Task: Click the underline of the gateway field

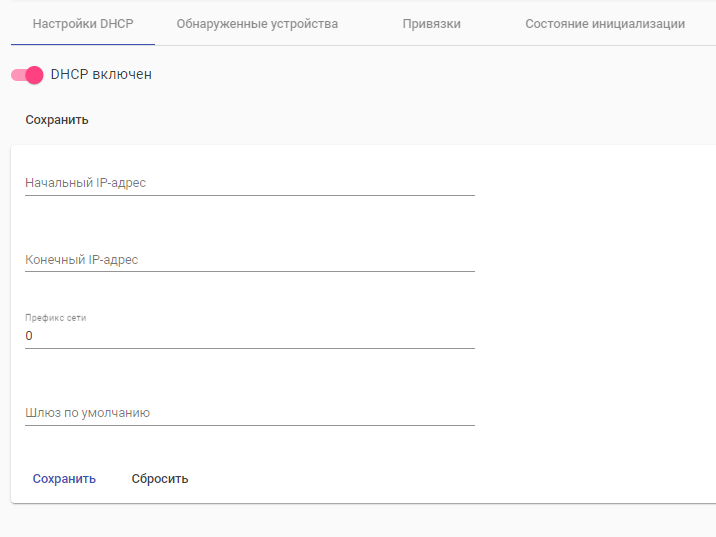Action: [250, 425]
